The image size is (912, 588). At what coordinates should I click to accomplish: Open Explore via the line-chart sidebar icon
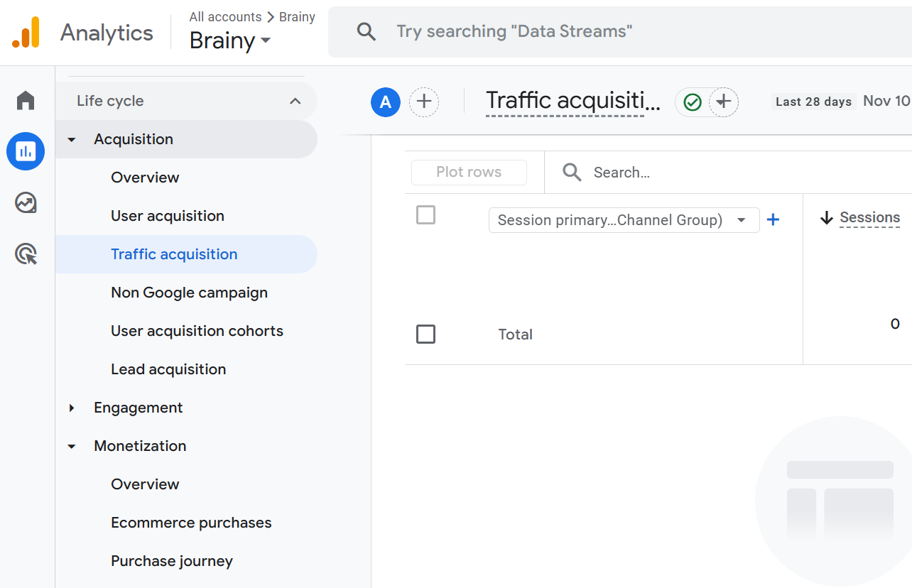coord(26,202)
